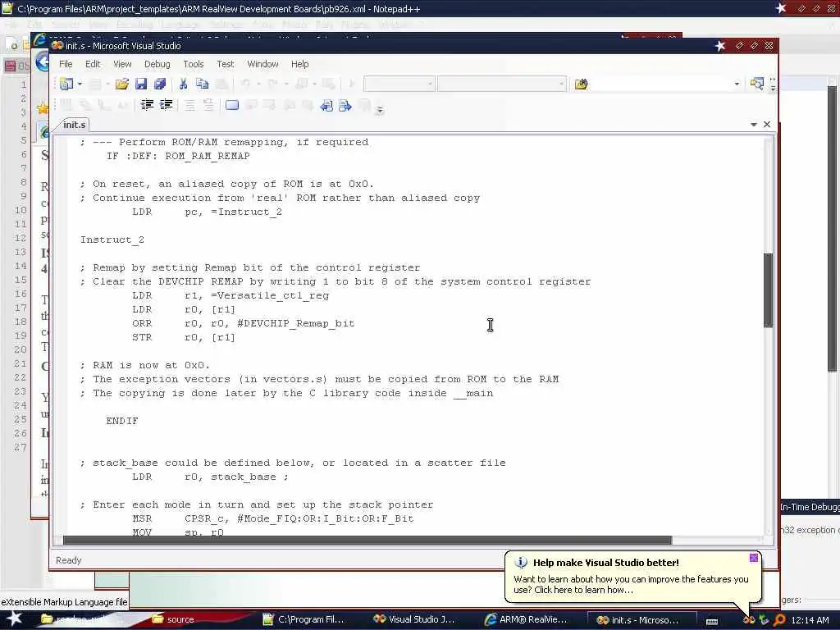Save init.s with the floppy disk icon
This screenshot has width=840, height=630.
(x=141, y=84)
